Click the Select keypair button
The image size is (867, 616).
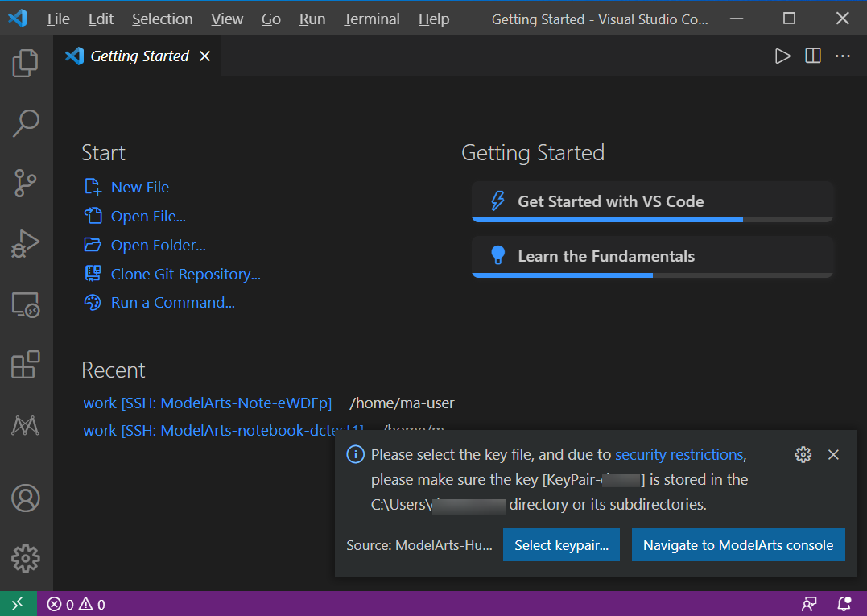[x=561, y=545]
